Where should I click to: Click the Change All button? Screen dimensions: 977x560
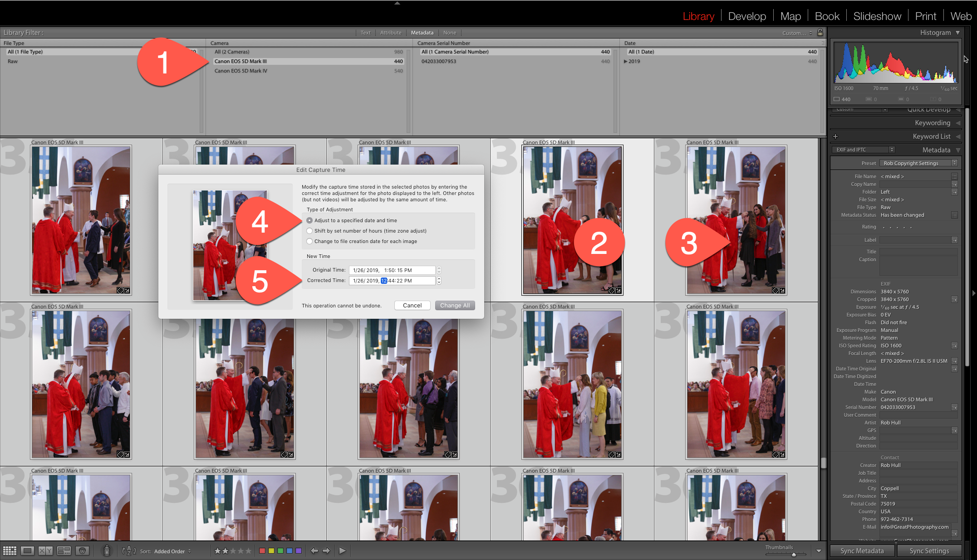455,306
